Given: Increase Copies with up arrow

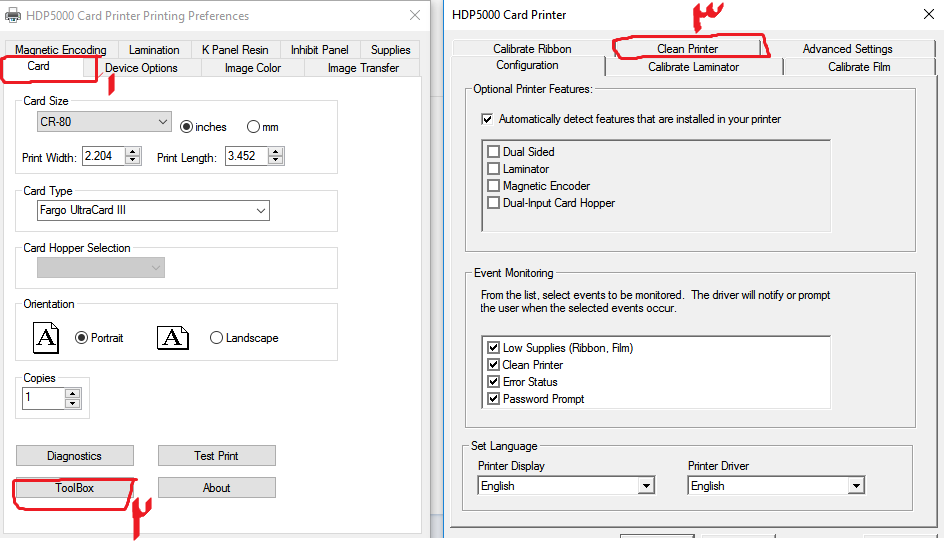Looking at the screenshot, I should [73, 394].
